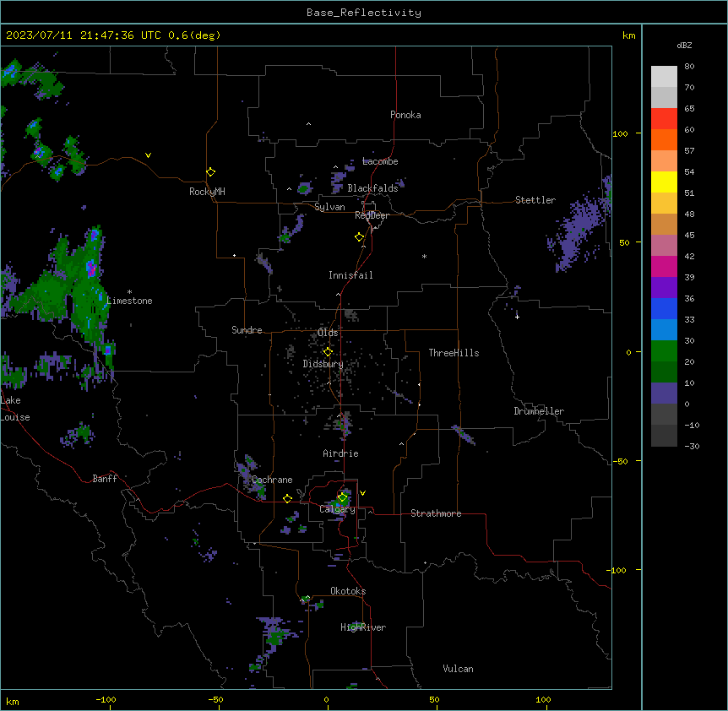
Task: Click the Sylvan label
Action: [329, 207]
